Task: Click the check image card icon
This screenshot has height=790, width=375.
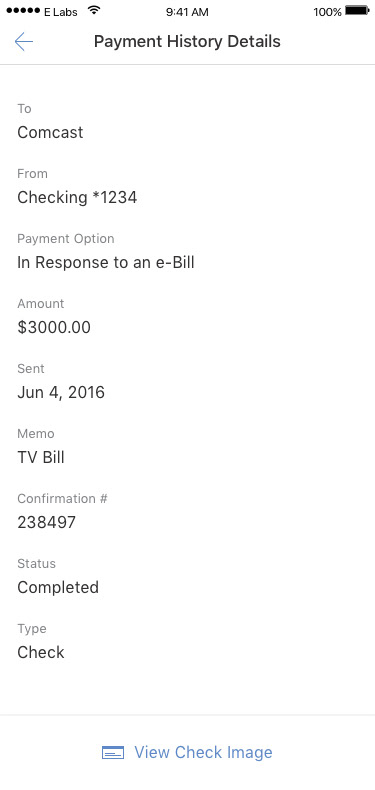Action: pos(113,753)
